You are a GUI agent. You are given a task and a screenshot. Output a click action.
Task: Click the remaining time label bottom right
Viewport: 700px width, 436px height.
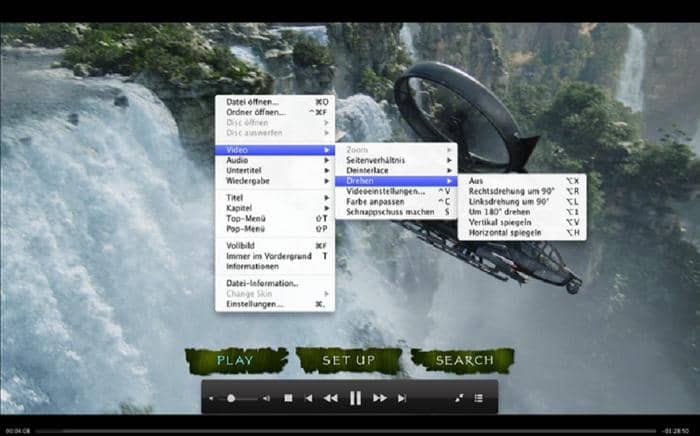pos(675,431)
